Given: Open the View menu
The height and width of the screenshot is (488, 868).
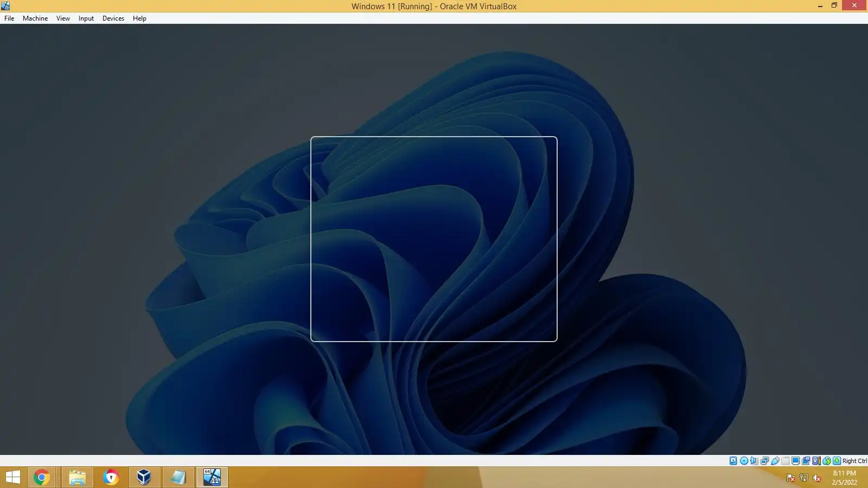Looking at the screenshot, I should click(x=63, y=18).
